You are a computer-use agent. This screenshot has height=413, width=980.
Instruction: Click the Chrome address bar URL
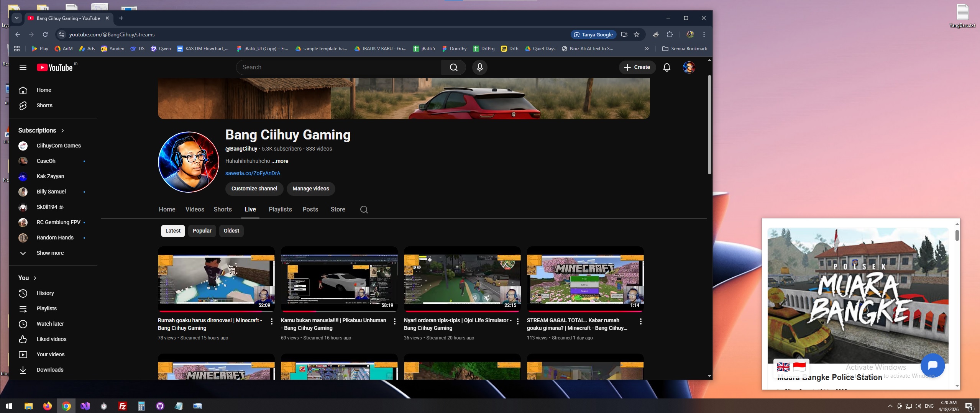tap(112, 34)
